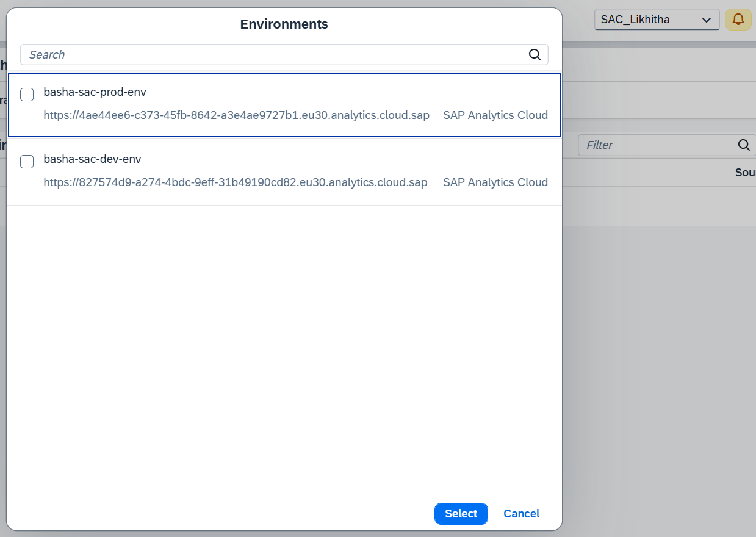Image resolution: width=756 pixels, height=537 pixels.
Task: Click the magnifier icon in the Filter field
Action: tap(743, 145)
